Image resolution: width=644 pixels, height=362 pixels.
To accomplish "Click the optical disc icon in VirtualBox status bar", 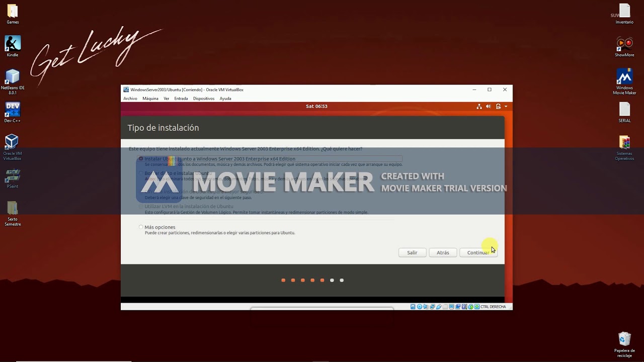I will [x=420, y=306].
